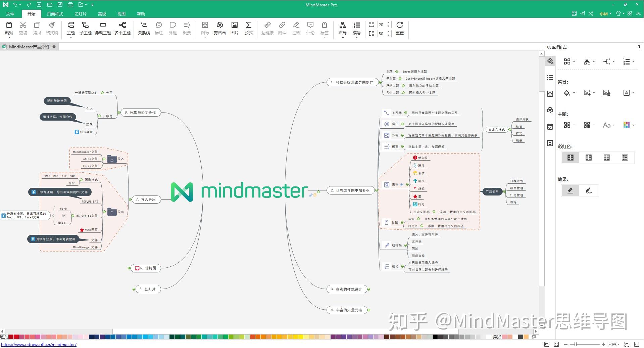This screenshot has height=348, width=644.
Task: Click the 重置 reset icon
Action: 400,25
